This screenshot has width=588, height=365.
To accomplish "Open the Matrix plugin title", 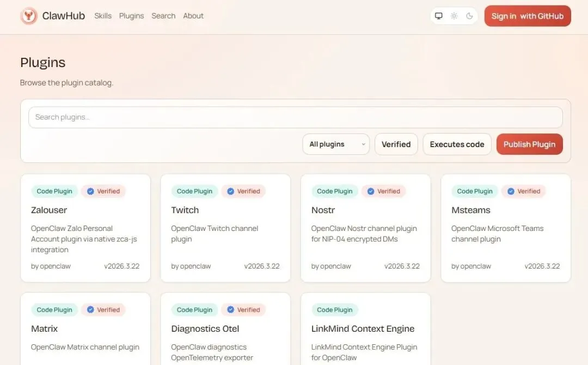I will click(44, 328).
